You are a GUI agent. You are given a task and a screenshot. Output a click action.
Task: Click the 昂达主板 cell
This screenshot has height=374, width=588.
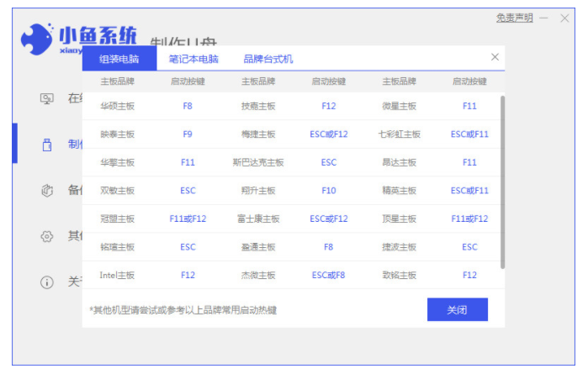click(400, 162)
